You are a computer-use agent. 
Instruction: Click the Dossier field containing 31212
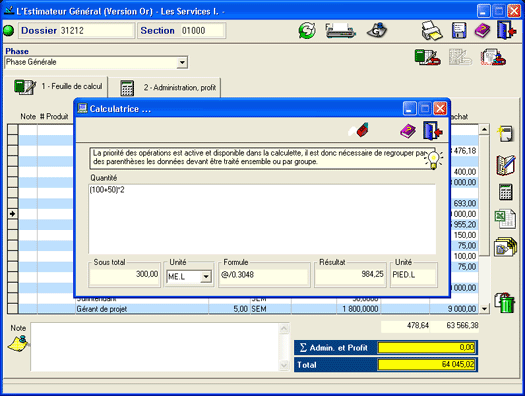click(x=97, y=31)
